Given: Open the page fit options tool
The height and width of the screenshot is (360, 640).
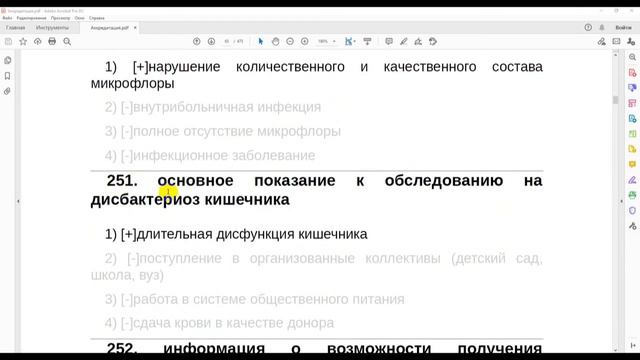Looking at the screenshot, I should point(350,41).
